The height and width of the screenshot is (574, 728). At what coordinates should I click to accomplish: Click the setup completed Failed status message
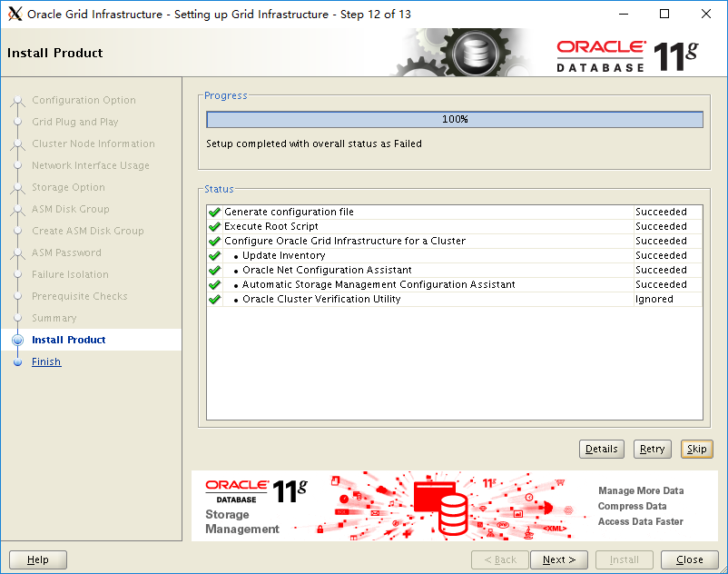pos(314,144)
